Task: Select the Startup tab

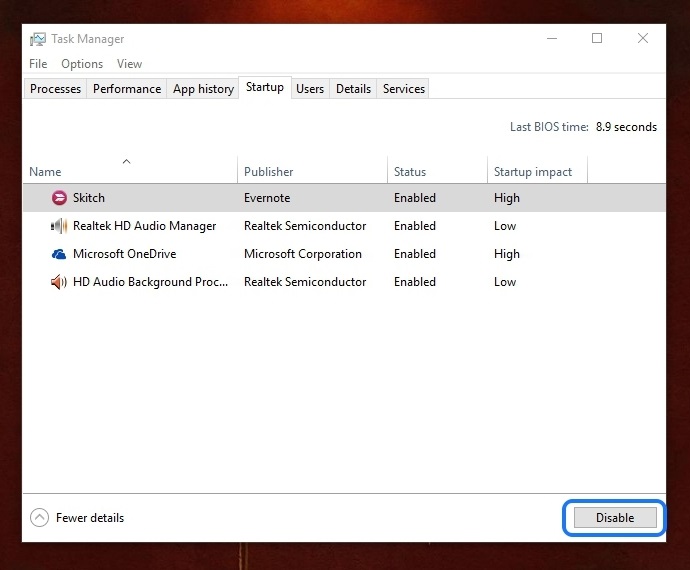Action: [265, 87]
